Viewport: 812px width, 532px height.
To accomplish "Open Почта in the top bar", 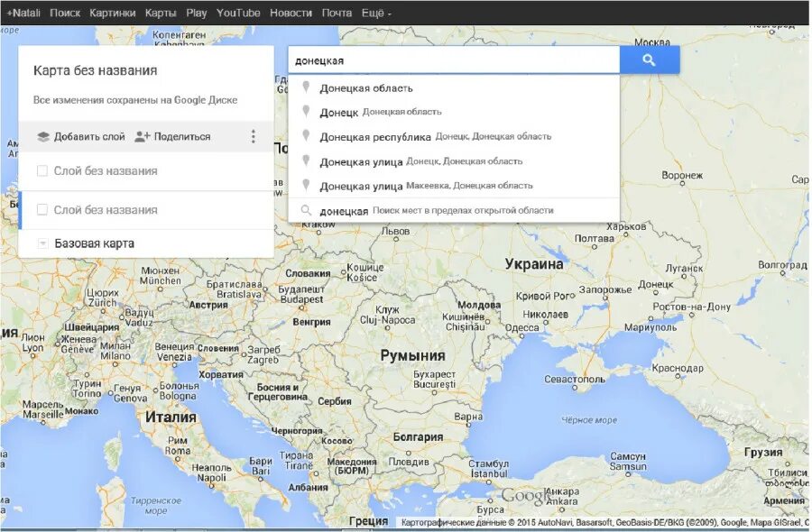I will pos(337,13).
